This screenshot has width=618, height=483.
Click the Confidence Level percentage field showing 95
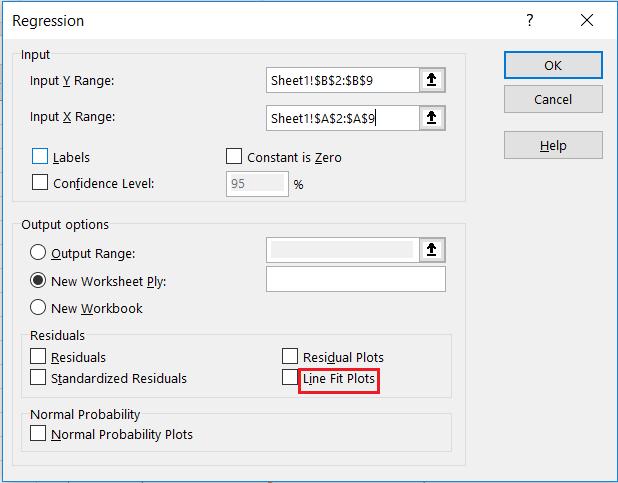257,184
